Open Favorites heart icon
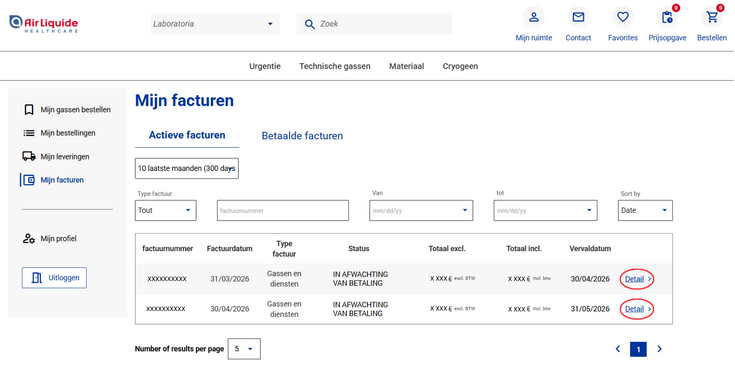Image resolution: width=735 pixels, height=368 pixels. click(x=622, y=17)
